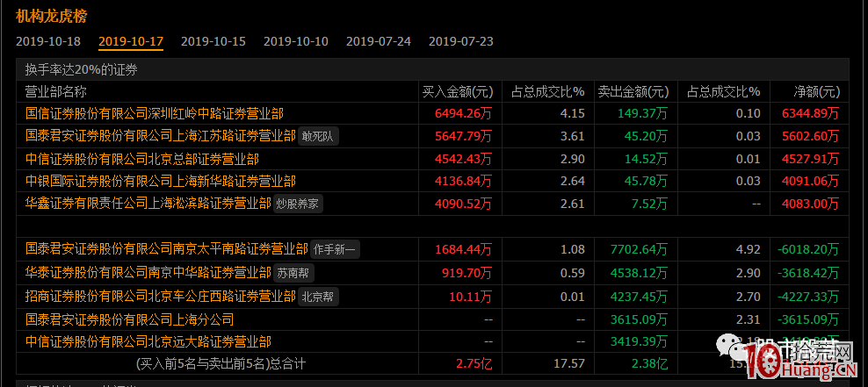Click net amount -4227.33万

point(808,297)
